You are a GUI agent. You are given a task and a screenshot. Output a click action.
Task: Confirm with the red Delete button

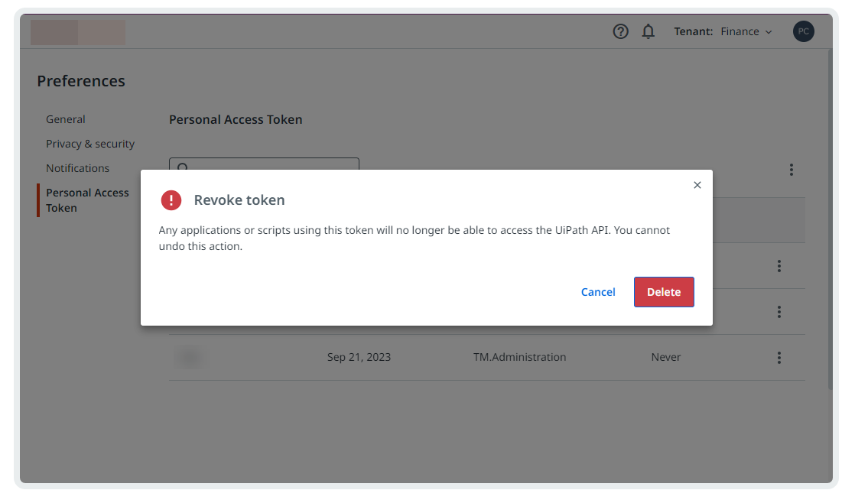[x=664, y=292]
